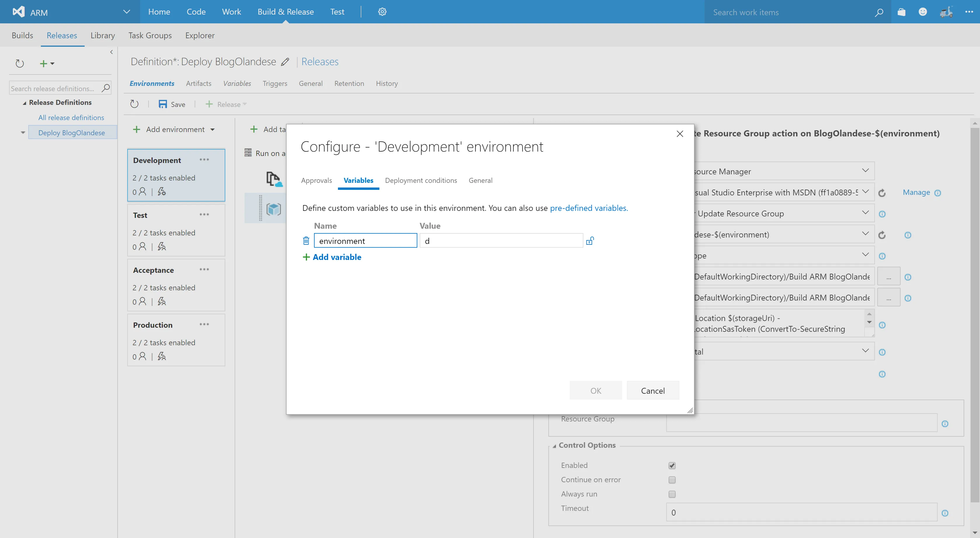The width and height of the screenshot is (980, 538).
Task: Open Development environment ellipsis menu
Action: tap(204, 159)
